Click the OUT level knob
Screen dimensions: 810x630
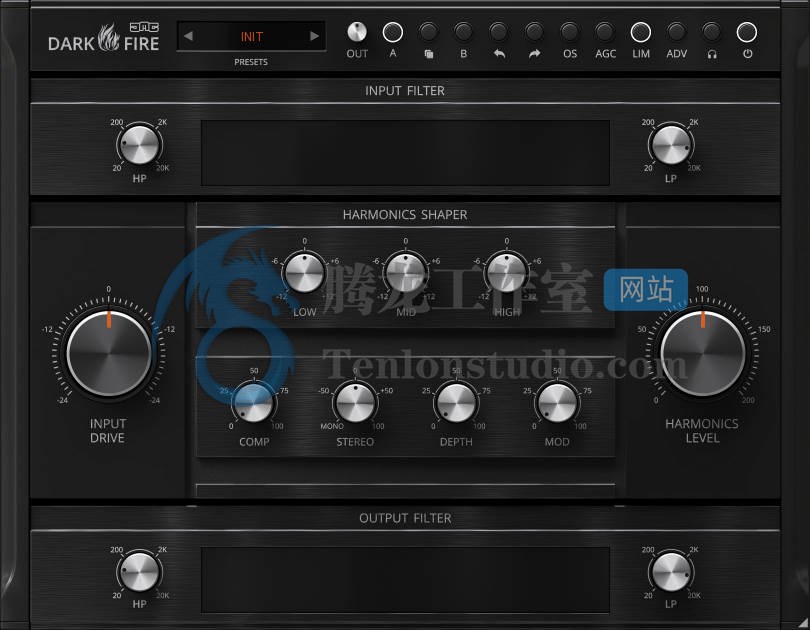tap(357, 32)
